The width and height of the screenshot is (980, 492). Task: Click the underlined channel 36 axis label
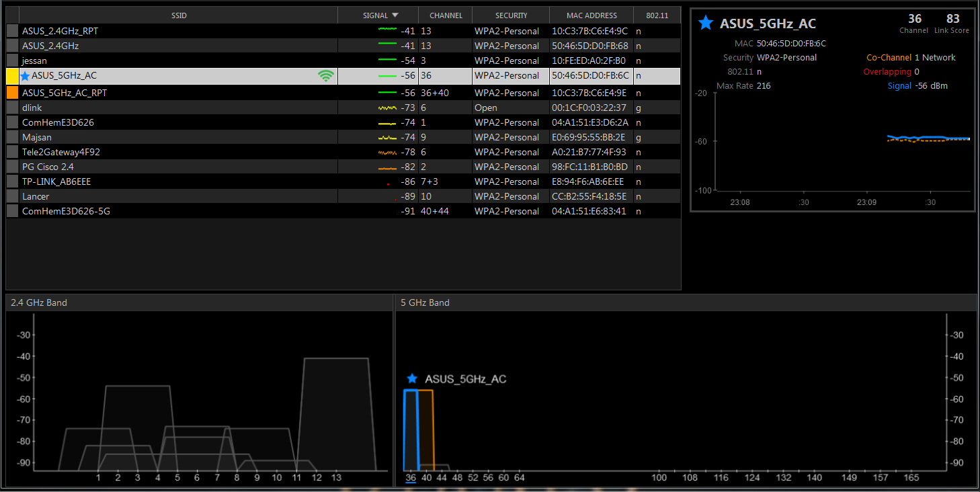pos(410,478)
